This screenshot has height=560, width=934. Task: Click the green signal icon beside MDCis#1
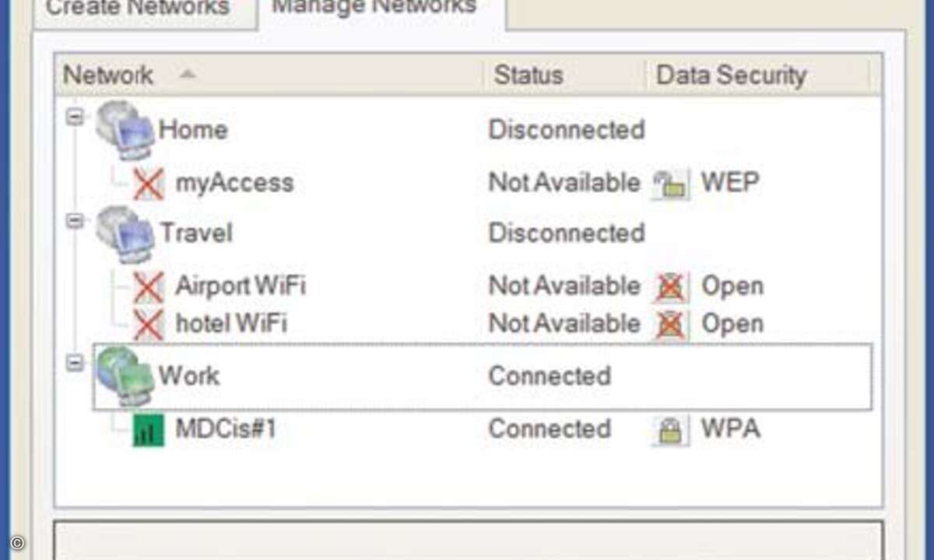click(148, 430)
